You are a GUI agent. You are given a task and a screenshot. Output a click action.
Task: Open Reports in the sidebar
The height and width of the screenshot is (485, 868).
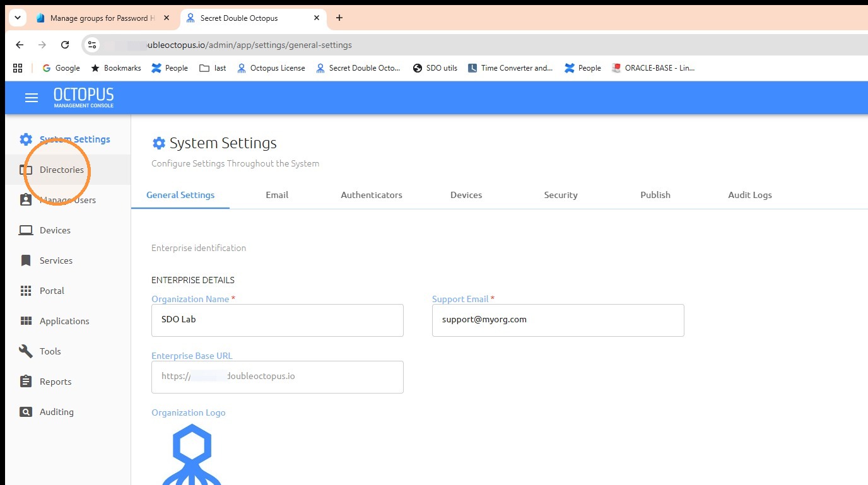click(x=68, y=382)
